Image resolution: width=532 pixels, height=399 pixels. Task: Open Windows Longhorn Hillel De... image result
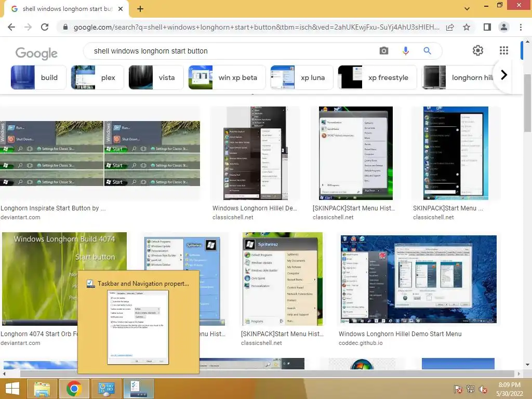point(255,153)
